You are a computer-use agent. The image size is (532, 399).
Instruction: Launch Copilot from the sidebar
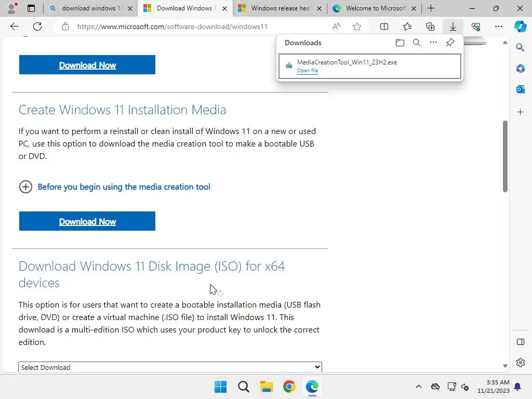(521, 26)
